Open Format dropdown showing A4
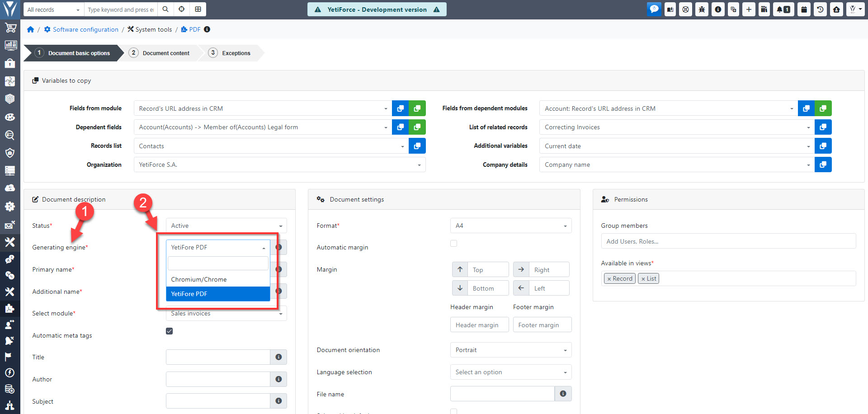868x414 pixels. 511,226
